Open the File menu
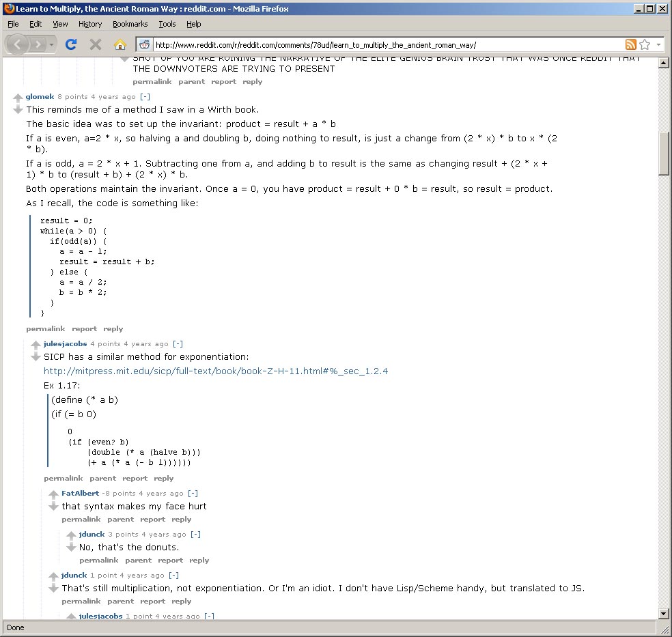This screenshot has height=637, width=672. pos(13,24)
